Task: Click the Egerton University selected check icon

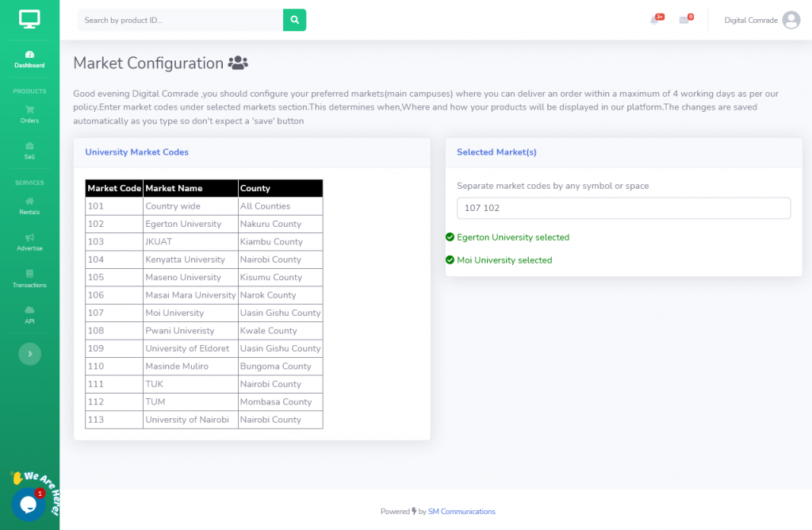Action: (450, 237)
